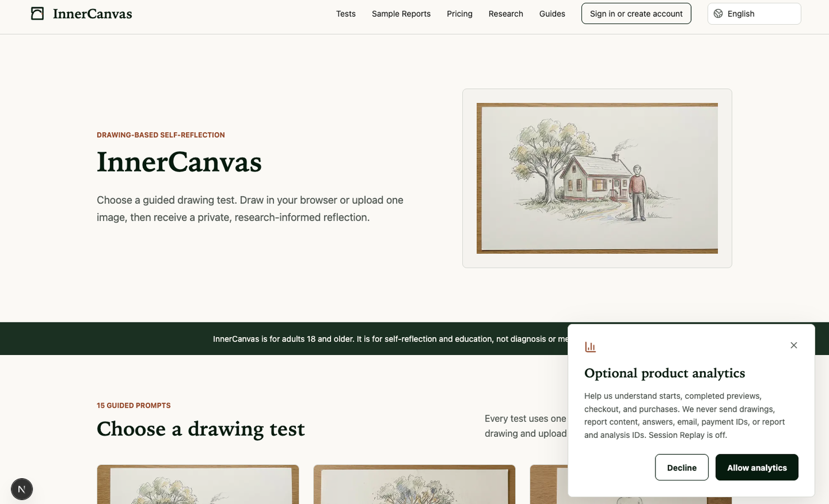Click 'DRAWING-BASED SELF-REFLECTION' label
This screenshot has height=504, width=829.
[161, 135]
